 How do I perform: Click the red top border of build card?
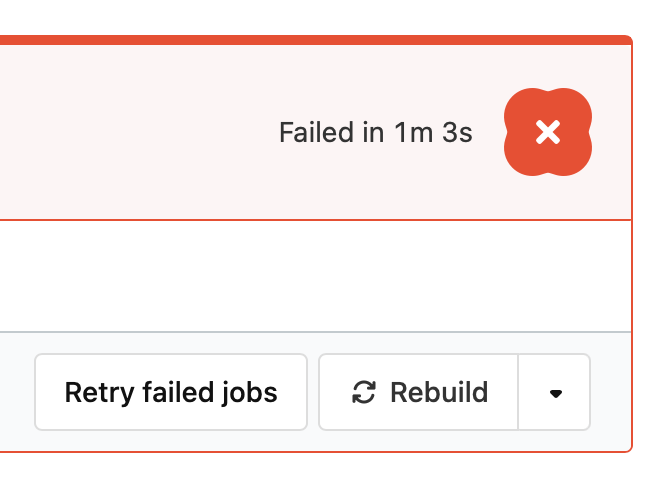pyautogui.click(x=316, y=40)
